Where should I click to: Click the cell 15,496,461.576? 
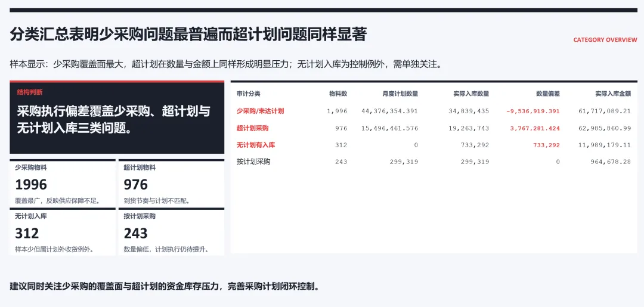point(390,129)
